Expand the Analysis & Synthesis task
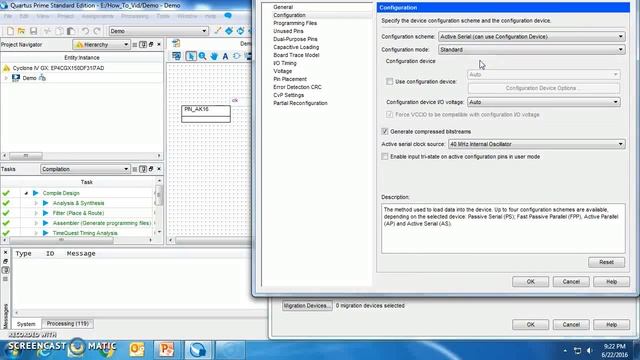 36,203
